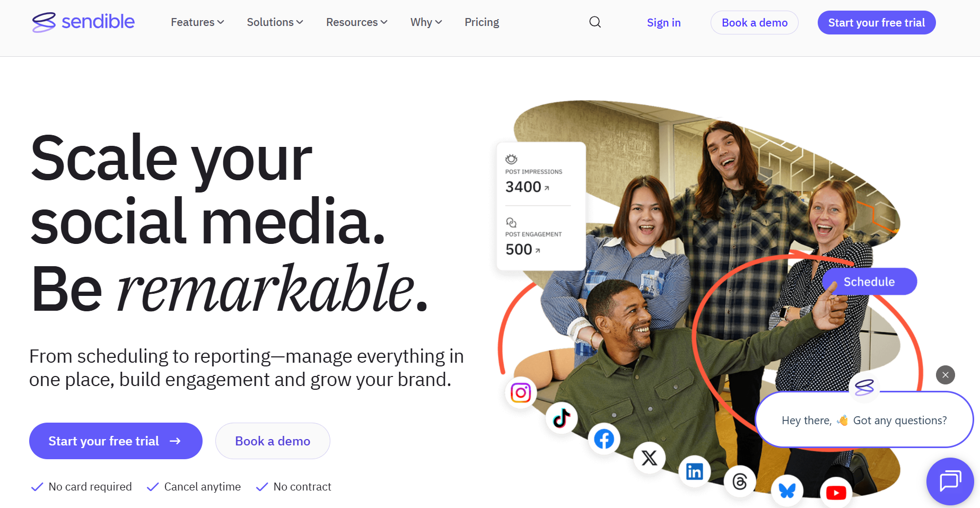Image resolution: width=980 pixels, height=508 pixels.
Task: Click Book a demo in header
Action: pyautogui.click(x=754, y=23)
